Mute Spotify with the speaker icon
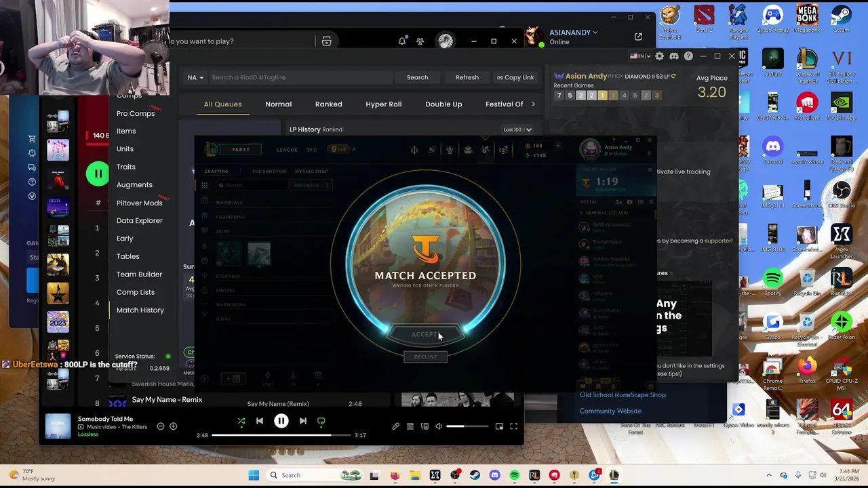This screenshot has height=488, width=868. [439, 426]
